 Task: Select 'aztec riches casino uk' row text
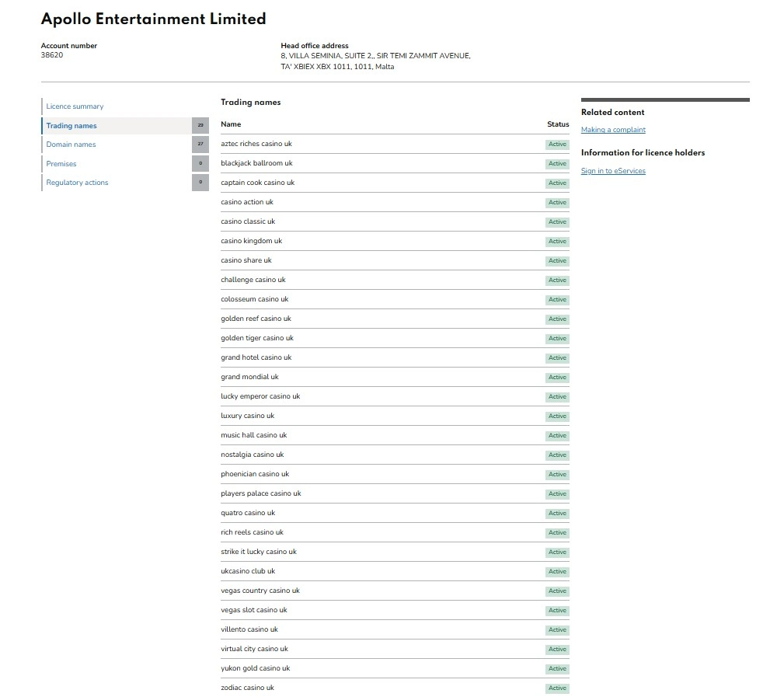[x=256, y=144]
